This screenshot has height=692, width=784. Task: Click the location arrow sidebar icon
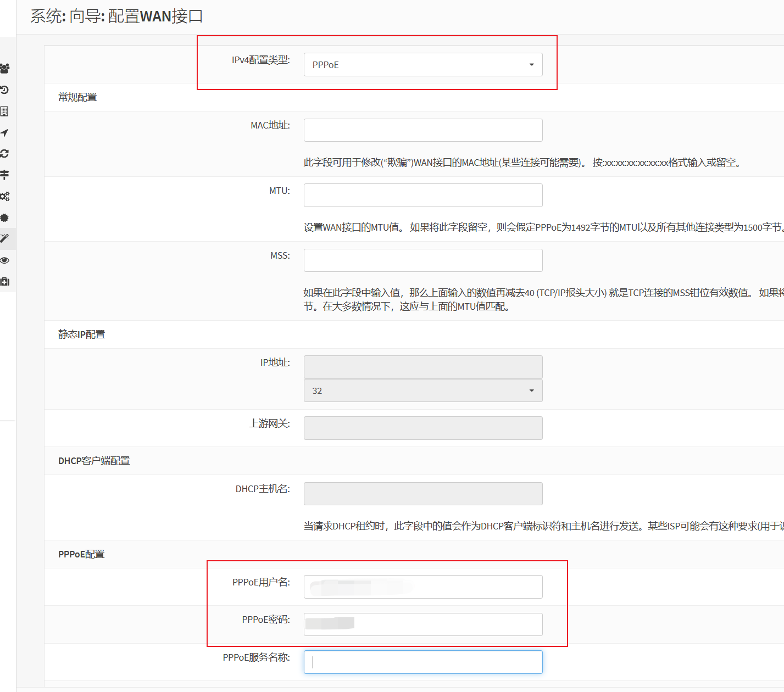tap(4, 133)
